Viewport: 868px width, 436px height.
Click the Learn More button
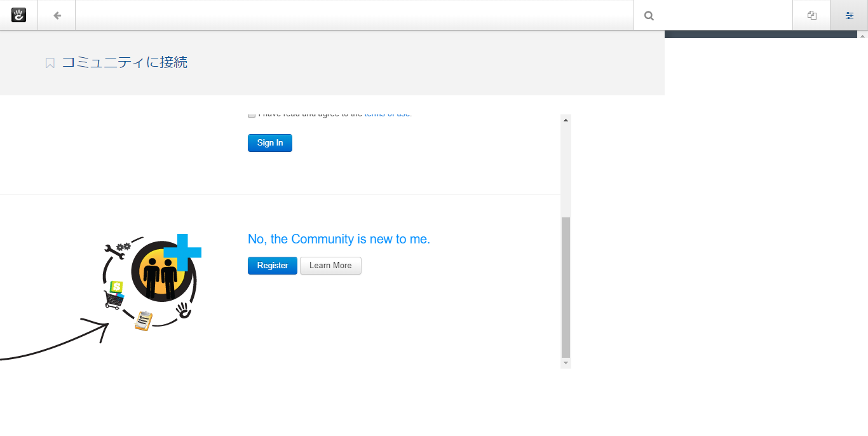pyautogui.click(x=330, y=266)
